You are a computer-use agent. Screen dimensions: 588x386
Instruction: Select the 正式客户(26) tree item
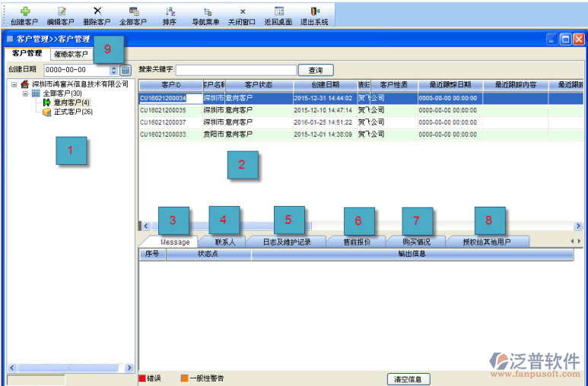click(73, 112)
